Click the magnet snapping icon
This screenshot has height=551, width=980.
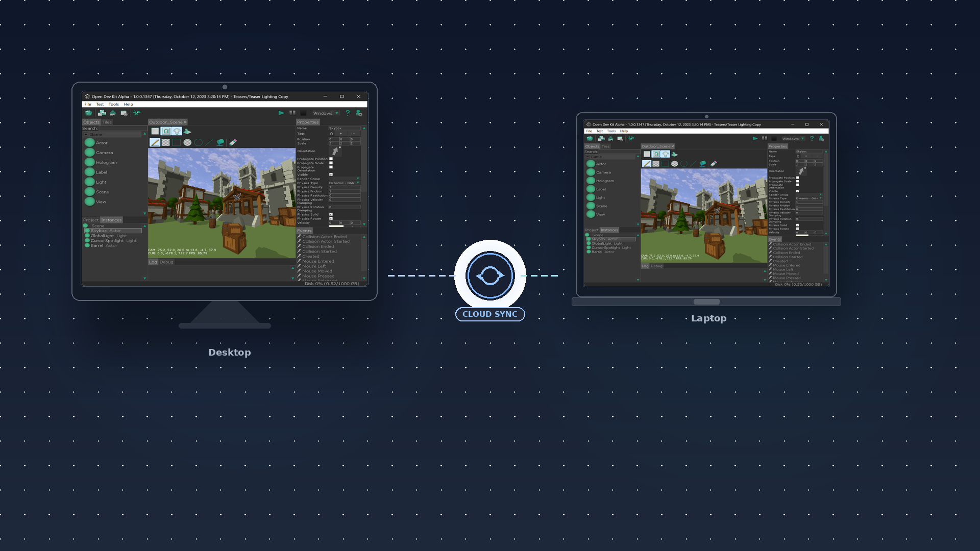click(x=166, y=131)
